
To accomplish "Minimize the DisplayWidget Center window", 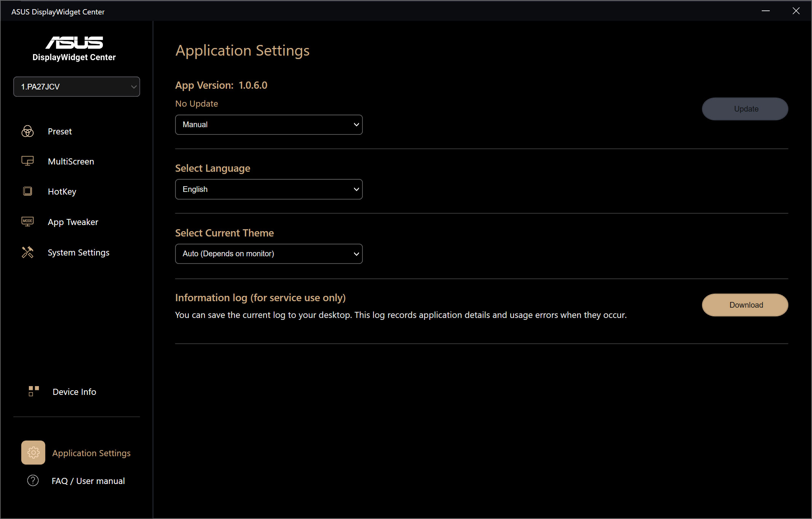I will tap(766, 11).
